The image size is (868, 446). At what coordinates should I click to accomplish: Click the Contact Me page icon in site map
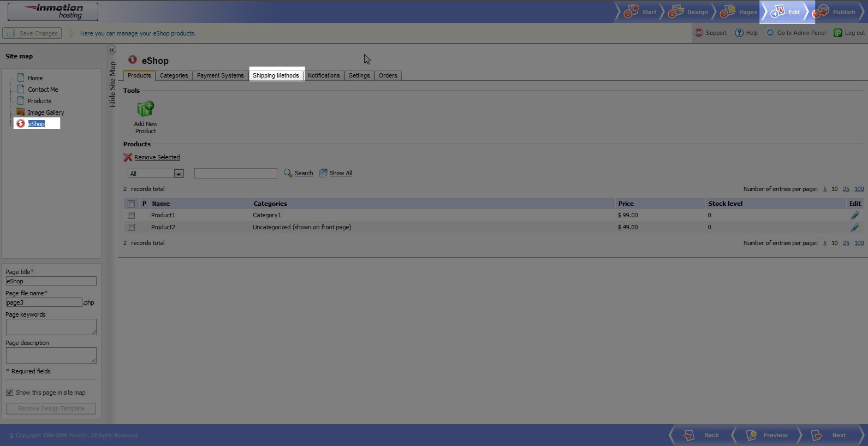(x=21, y=89)
